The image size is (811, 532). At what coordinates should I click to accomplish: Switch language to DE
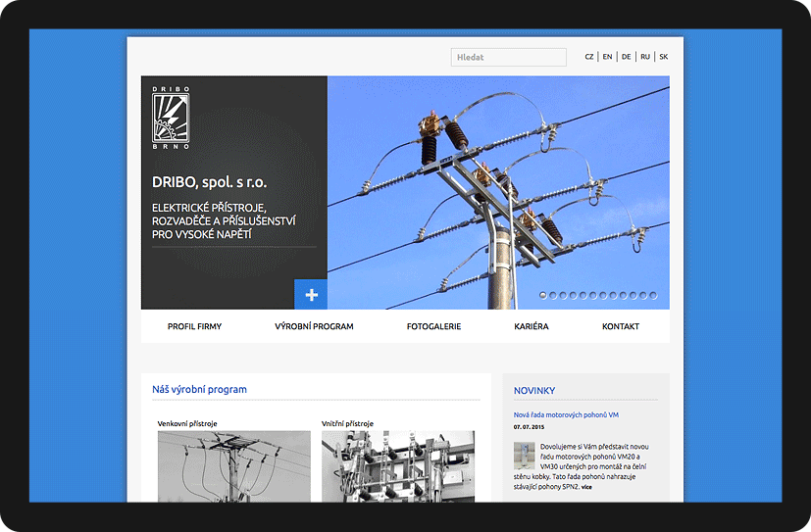coord(626,57)
